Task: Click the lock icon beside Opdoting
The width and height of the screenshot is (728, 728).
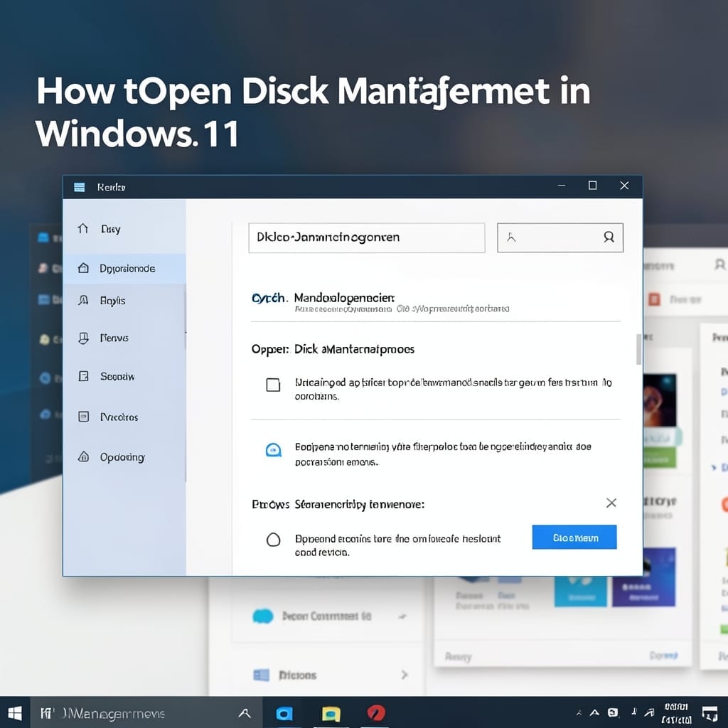Action: 84,456
